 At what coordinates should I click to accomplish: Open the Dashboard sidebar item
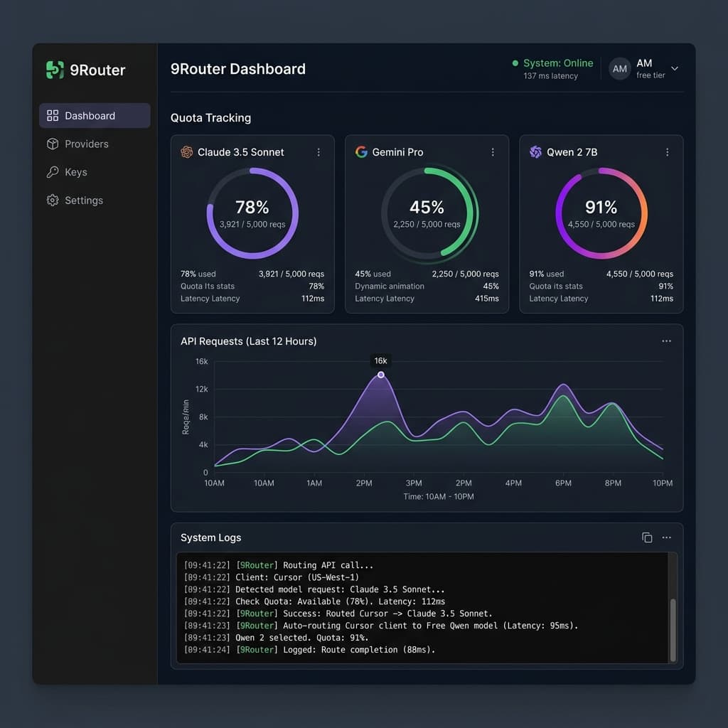[95, 116]
